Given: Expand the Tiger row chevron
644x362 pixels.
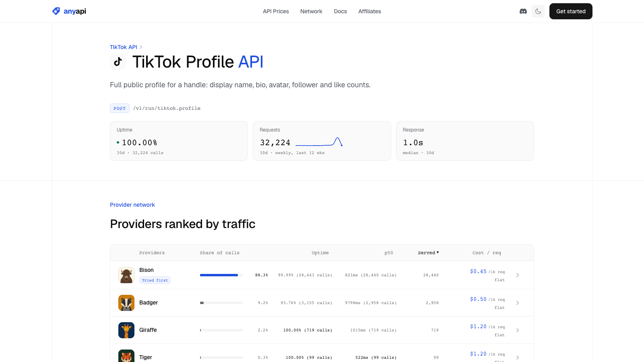Looking at the screenshot, I should coord(518,358).
